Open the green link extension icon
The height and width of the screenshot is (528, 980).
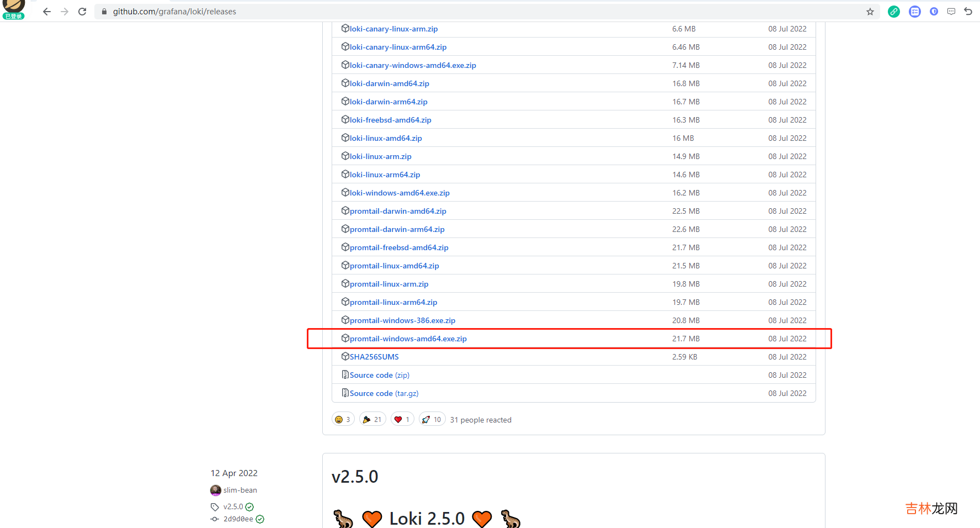(894, 12)
